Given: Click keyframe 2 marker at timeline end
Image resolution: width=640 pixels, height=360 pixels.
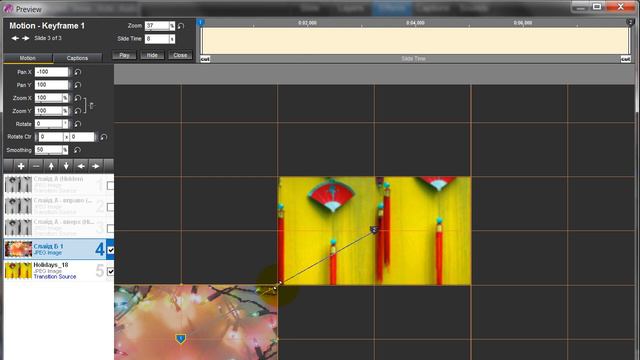Looking at the screenshot, I should point(630,22).
